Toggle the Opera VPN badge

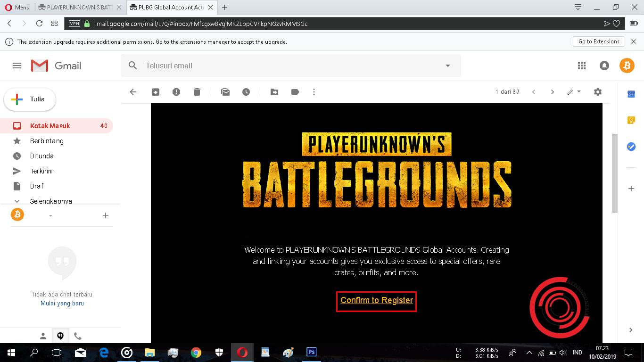[74, 23]
